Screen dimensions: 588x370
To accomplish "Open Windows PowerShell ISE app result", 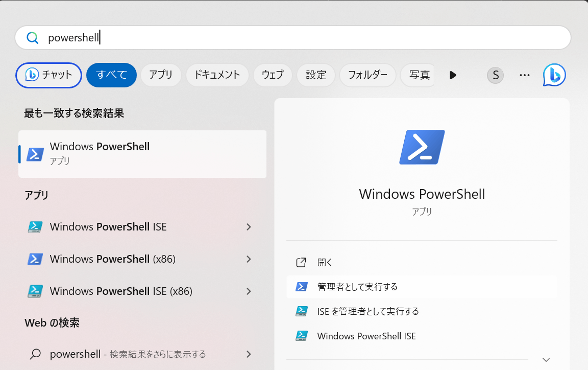I will click(142, 227).
